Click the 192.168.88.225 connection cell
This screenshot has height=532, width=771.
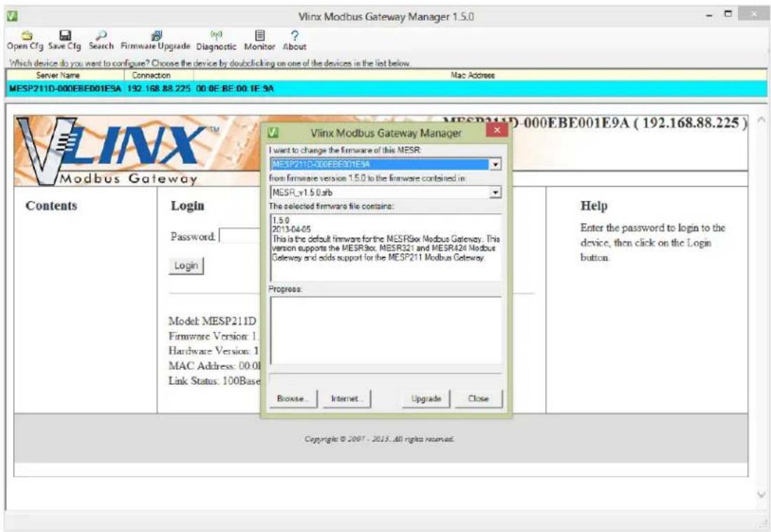click(159, 88)
